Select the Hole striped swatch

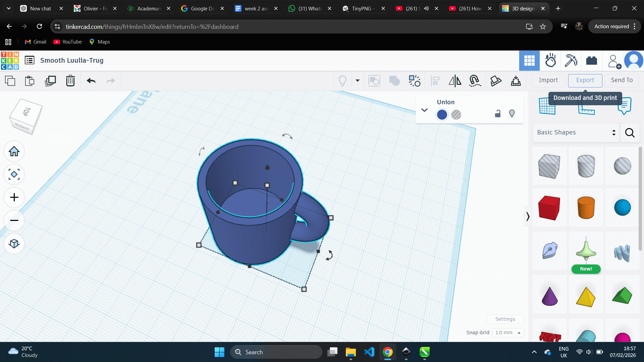tap(456, 115)
